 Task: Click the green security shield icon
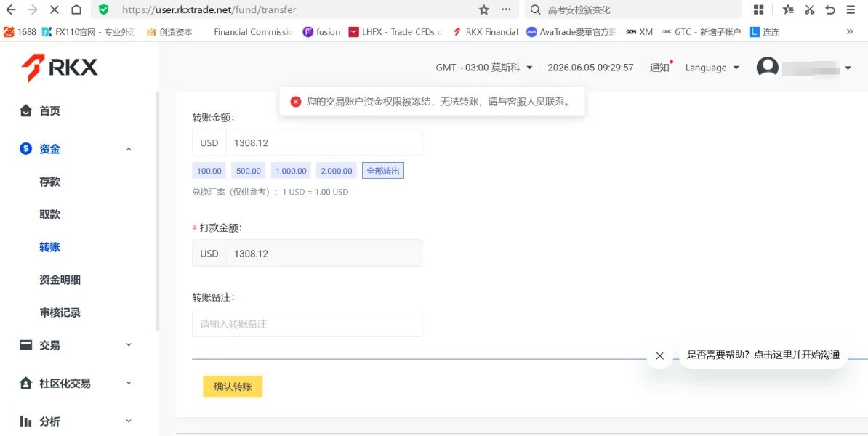point(103,9)
